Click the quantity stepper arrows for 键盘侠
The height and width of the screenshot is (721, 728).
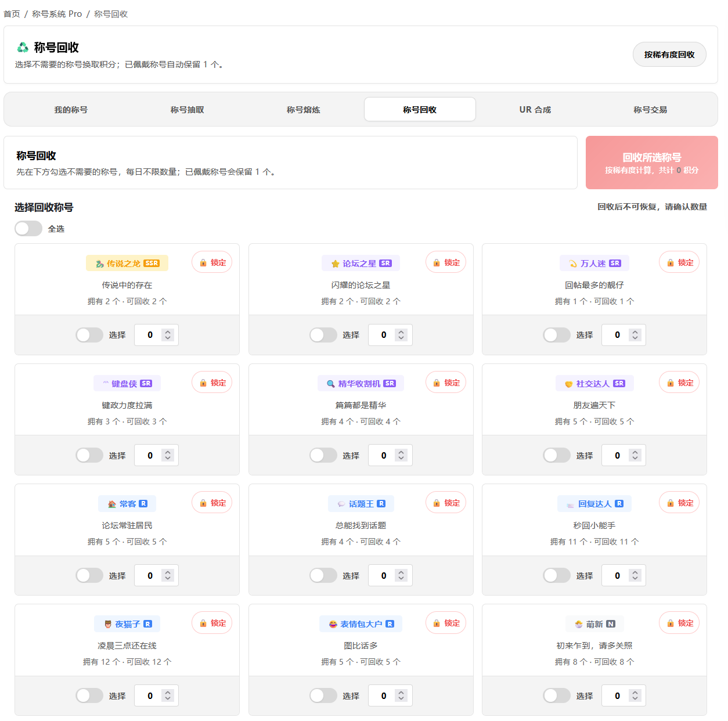[x=168, y=455]
